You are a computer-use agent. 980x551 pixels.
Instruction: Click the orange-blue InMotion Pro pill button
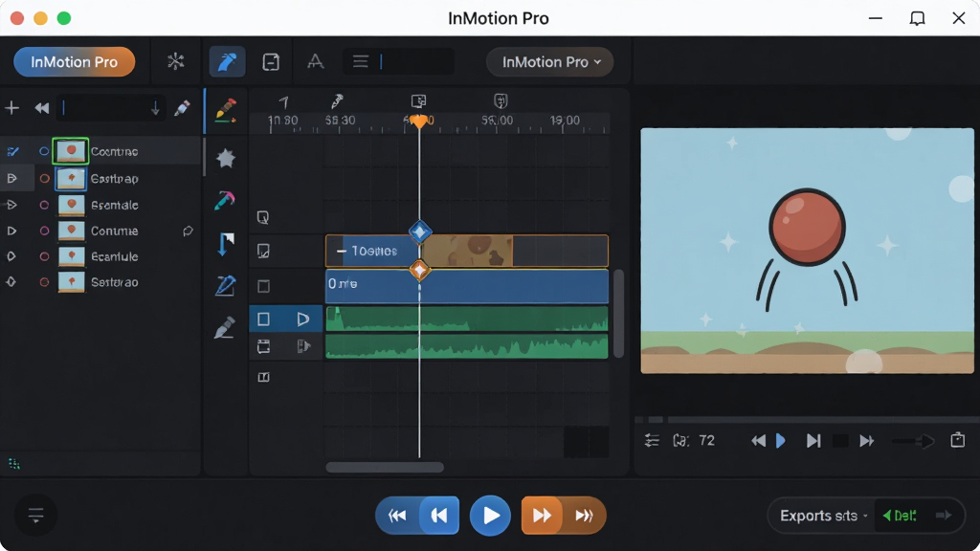(75, 62)
